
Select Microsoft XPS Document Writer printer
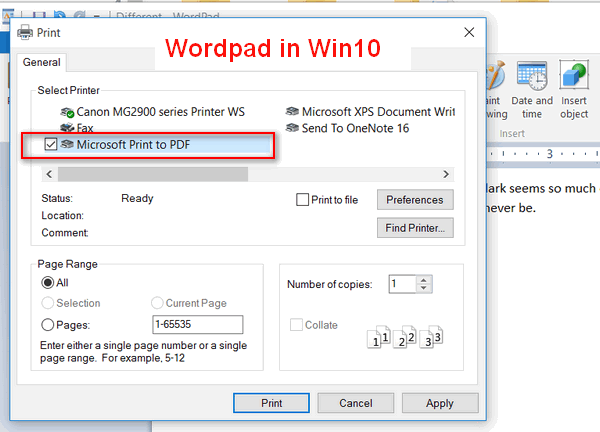pos(370,112)
